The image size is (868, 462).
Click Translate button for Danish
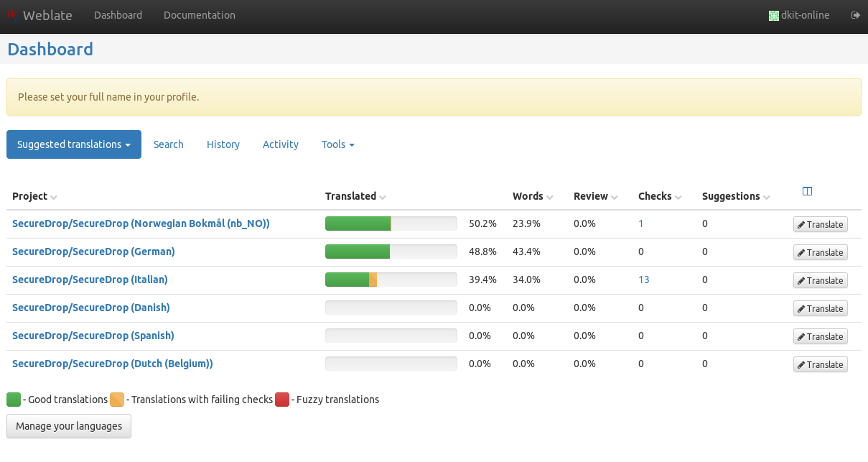tap(821, 308)
